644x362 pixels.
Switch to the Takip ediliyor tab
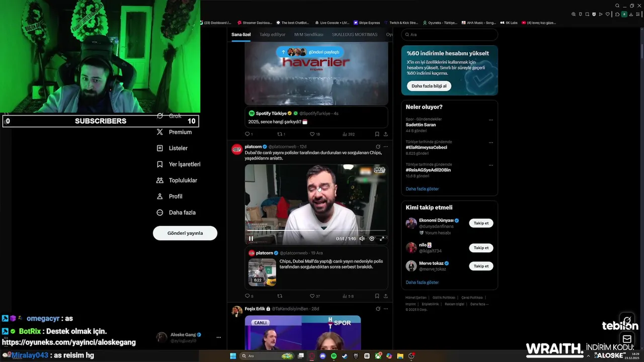[272, 35]
